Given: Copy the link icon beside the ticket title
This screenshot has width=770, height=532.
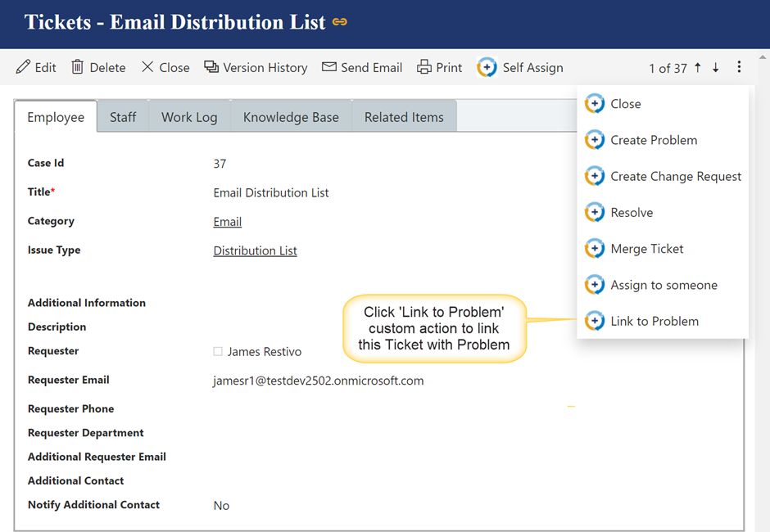Looking at the screenshot, I should point(340,22).
